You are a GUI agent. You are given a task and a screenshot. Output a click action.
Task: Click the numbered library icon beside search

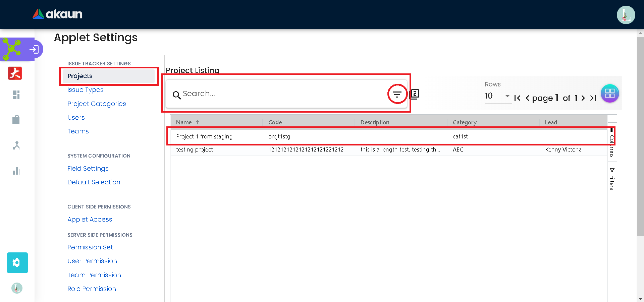pos(415,94)
